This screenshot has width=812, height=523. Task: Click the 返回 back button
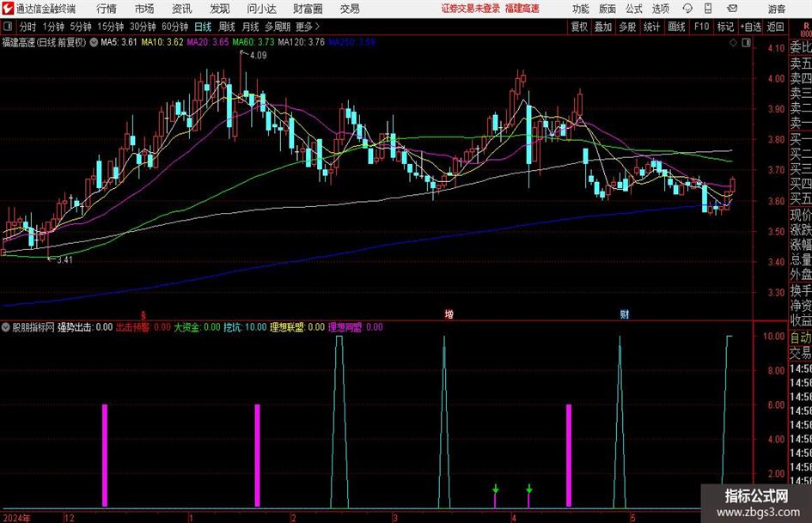pos(775,27)
